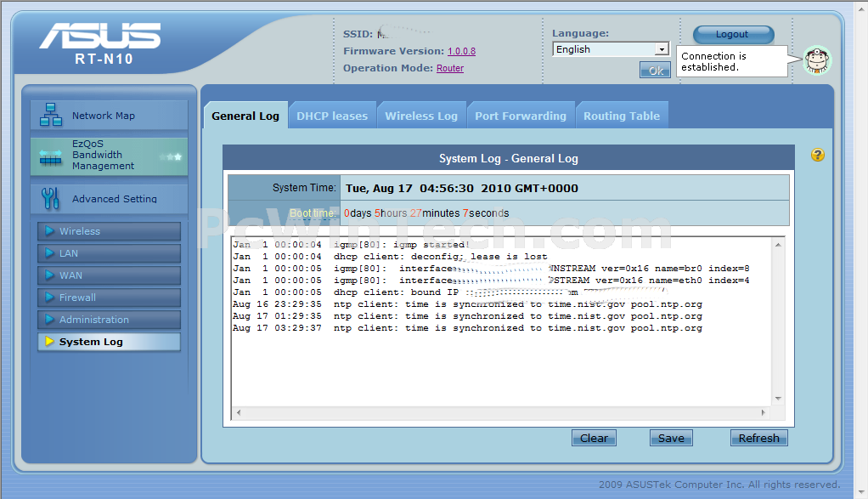Image resolution: width=868 pixels, height=499 pixels.
Task: Save the system log
Action: coord(671,438)
